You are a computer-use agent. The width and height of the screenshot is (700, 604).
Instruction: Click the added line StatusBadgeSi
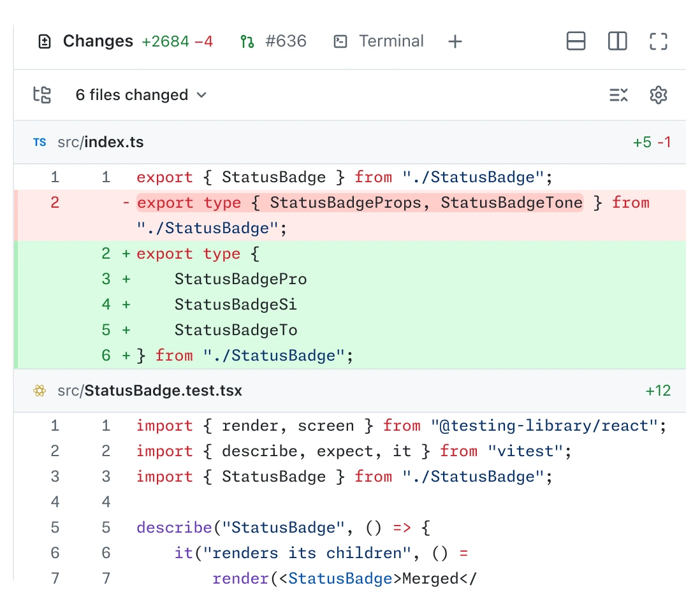tap(349, 305)
